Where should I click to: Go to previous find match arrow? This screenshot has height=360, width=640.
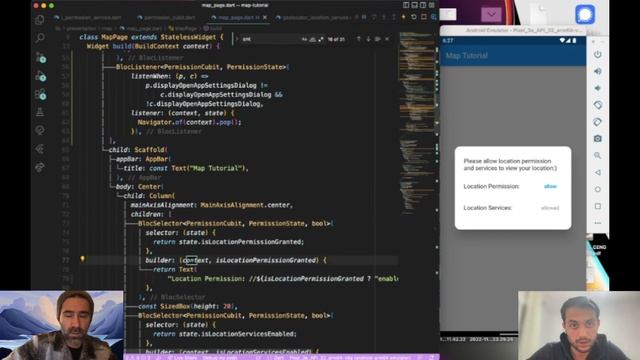click(x=359, y=39)
